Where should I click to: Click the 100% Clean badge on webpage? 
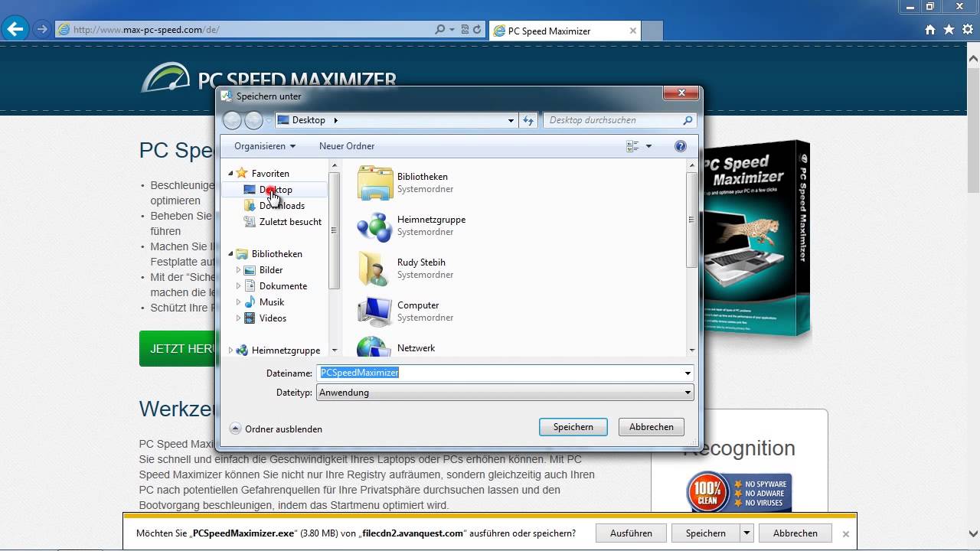click(738, 491)
